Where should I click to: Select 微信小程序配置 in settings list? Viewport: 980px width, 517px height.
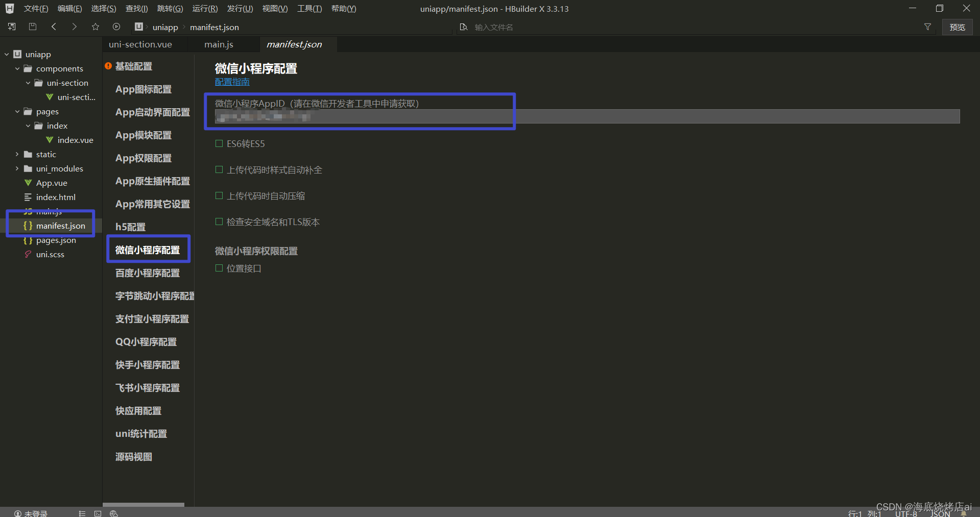point(148,250)
